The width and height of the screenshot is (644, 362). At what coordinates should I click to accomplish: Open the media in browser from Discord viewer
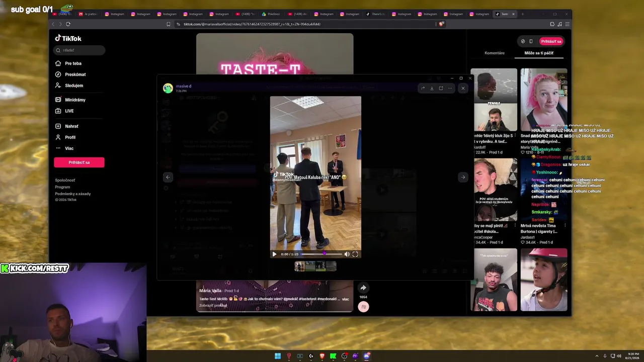tap(441, 88)
